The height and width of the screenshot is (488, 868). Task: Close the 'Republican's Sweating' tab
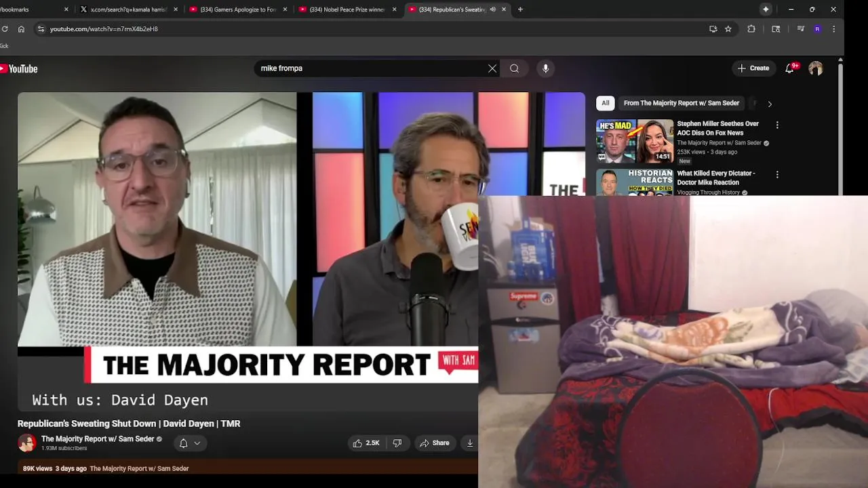click(504, 9)
